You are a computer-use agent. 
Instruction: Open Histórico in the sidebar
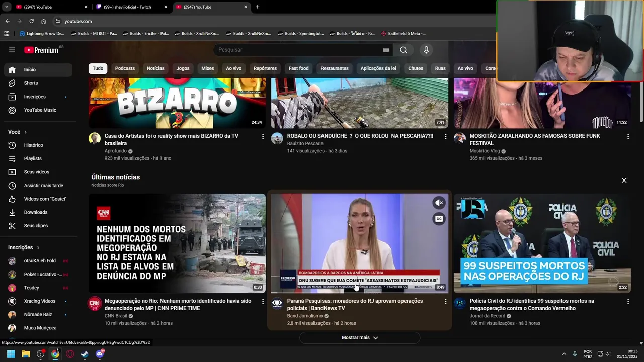[x=38, y=145]
